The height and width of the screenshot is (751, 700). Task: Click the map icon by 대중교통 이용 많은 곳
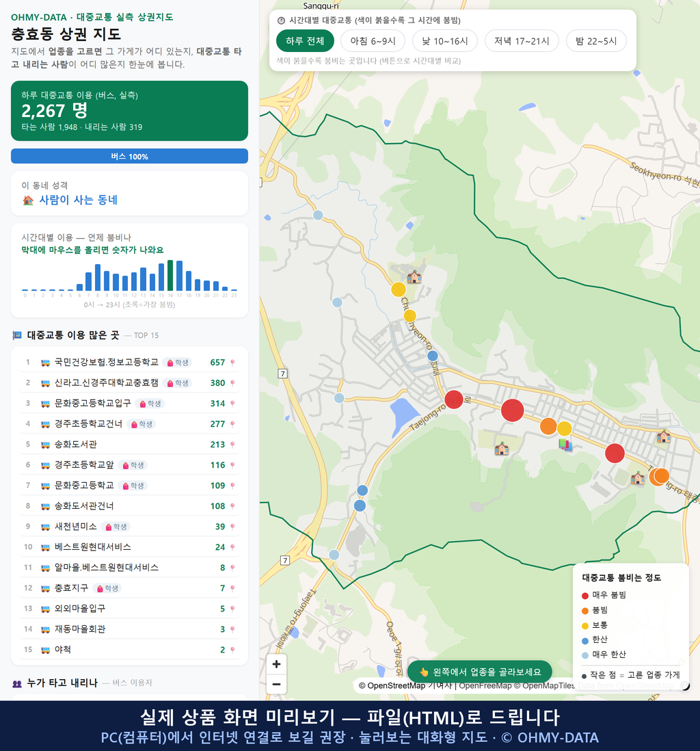click(17, 335)
